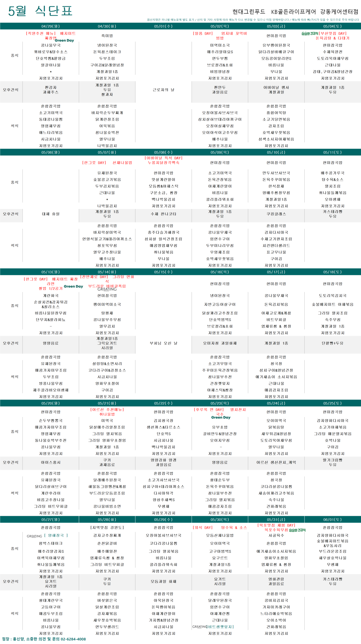361x644 pixels.
Task: Click the Green Day logo in the 04/29 column
Action: click(64, 40)
